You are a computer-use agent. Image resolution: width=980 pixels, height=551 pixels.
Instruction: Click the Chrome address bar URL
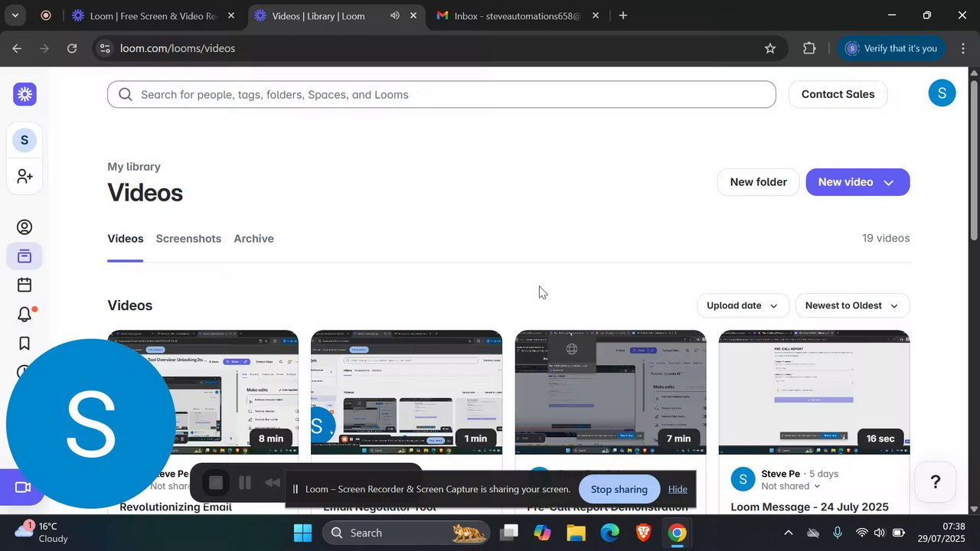click(x=178, y=48)
